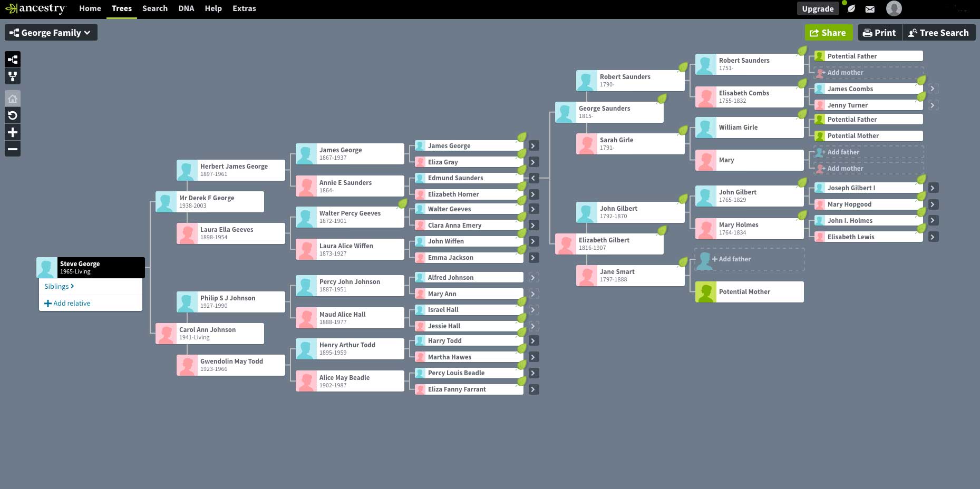Switch to family (vertical) tree view
The image size is (980, 489).
pyautogui.click(x=13, y=76)
